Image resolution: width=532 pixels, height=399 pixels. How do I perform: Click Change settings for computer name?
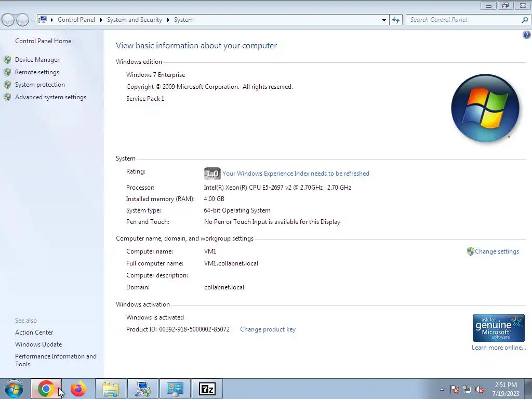497,251
